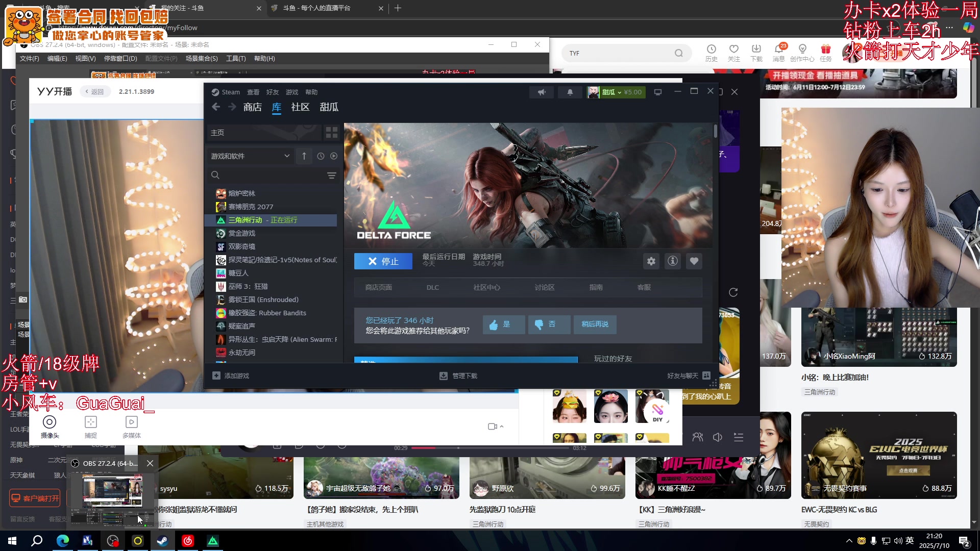Select the 多媒体 media source in YY开播
Screen dimensions: 980x551
click(x=132, y=427)
